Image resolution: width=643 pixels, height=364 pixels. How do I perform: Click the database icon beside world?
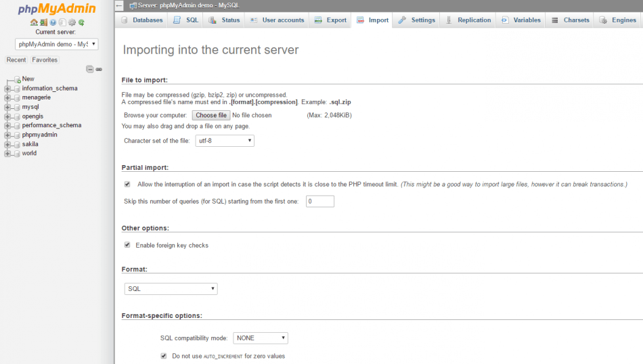coord(17,154)
